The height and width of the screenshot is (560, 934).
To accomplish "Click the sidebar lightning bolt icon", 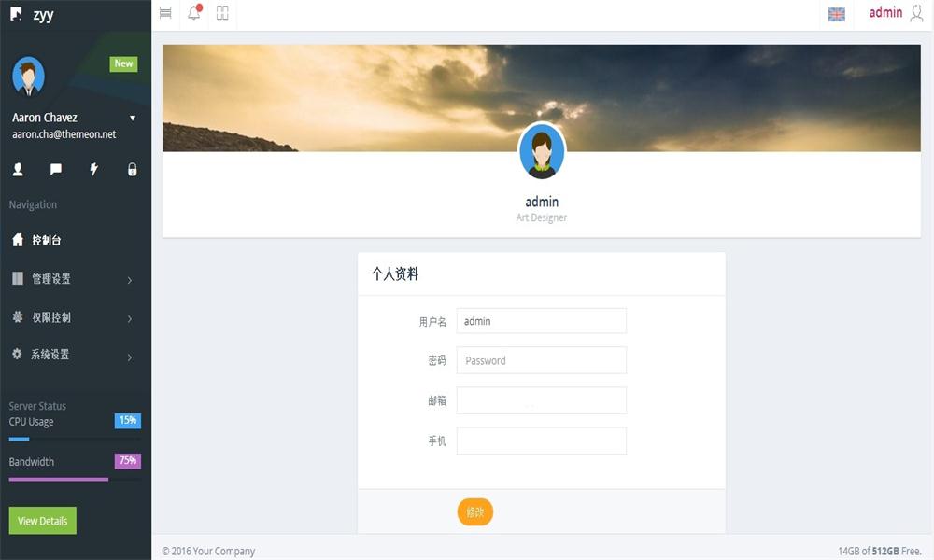I will coord(94,170).
